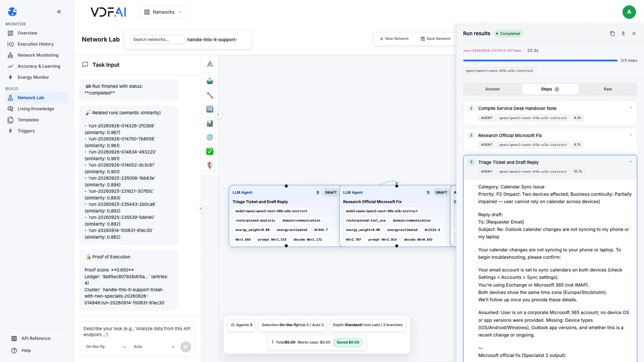Image resolution: width=644 pixels, height=362 pixels.
Task: Click the Total $0.00 cost chip
Action: 283,343
